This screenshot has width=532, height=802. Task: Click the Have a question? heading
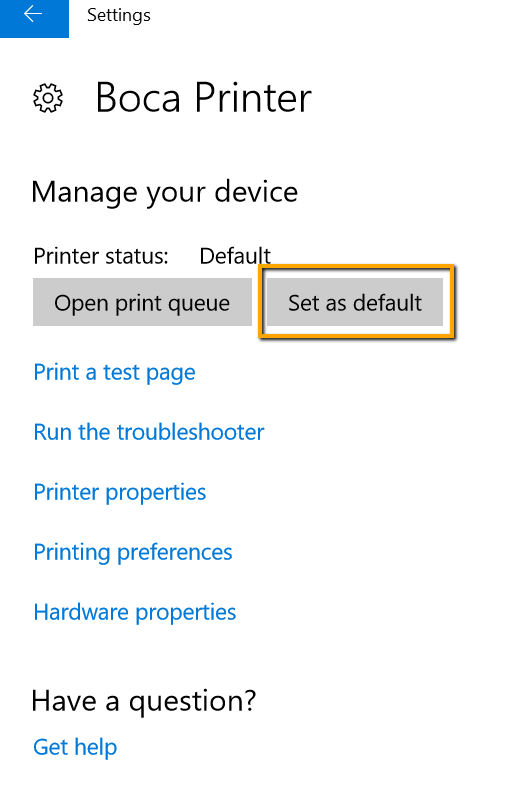(144, 701)
